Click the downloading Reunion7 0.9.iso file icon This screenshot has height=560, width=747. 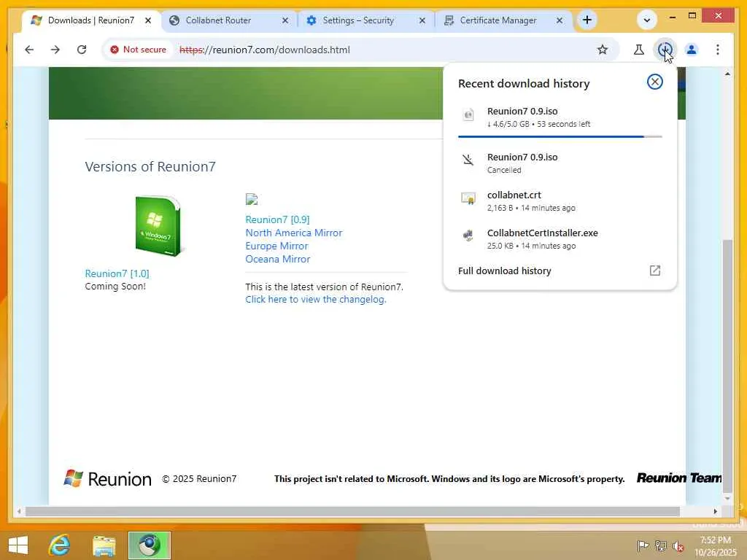pyautogui.click(x=468, y=114)
